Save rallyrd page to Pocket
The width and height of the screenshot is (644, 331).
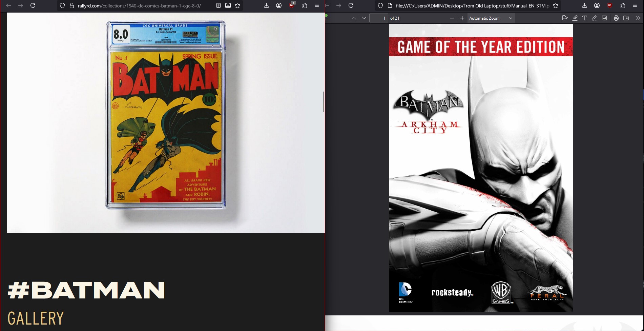(x=228, y=6)
